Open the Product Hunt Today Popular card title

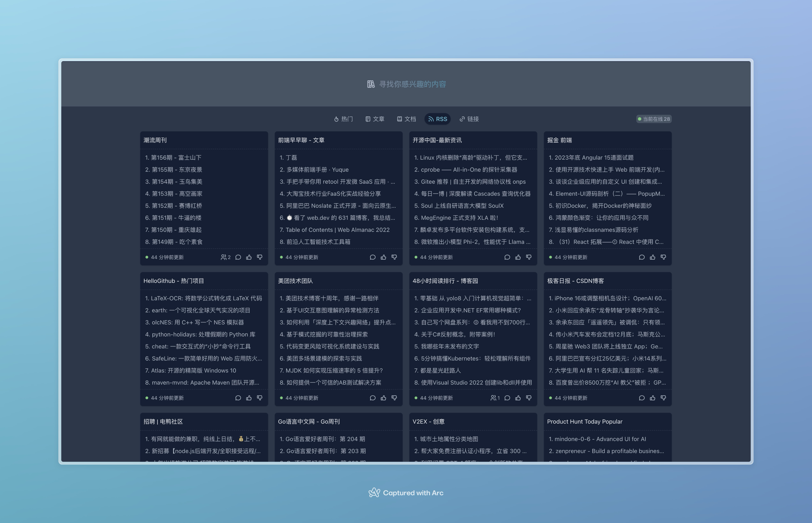click(585, 421)
